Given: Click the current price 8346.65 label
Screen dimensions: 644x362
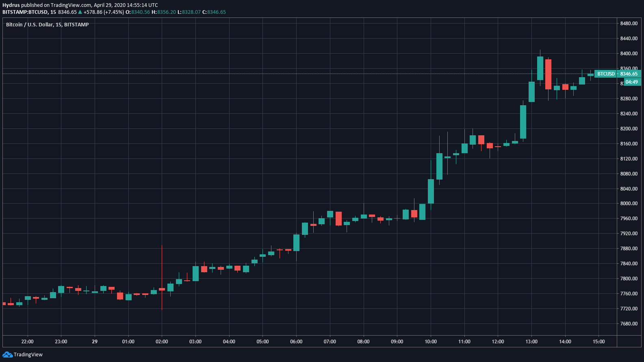Looking at the screenshot, I should pos(629,74).
